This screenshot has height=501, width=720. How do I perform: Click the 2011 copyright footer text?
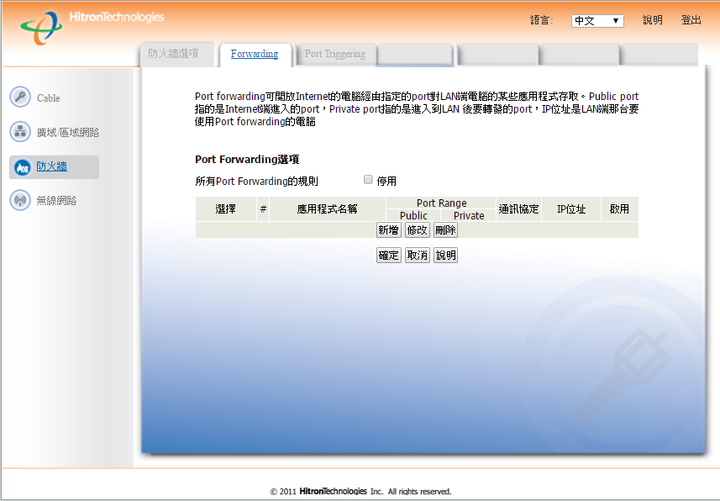pyautogui.click(x=360, y=491)
